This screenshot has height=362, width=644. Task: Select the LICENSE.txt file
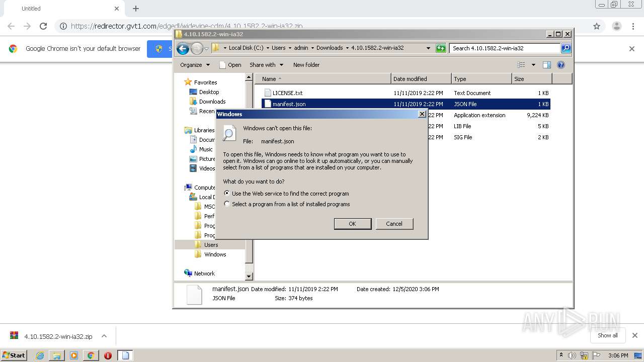(x=287, y=93)
